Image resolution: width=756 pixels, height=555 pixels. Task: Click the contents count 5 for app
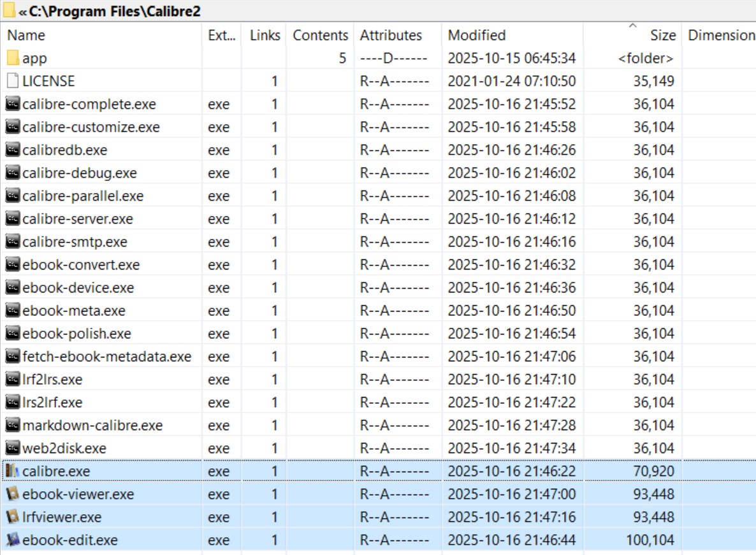[x=342, y=58]
